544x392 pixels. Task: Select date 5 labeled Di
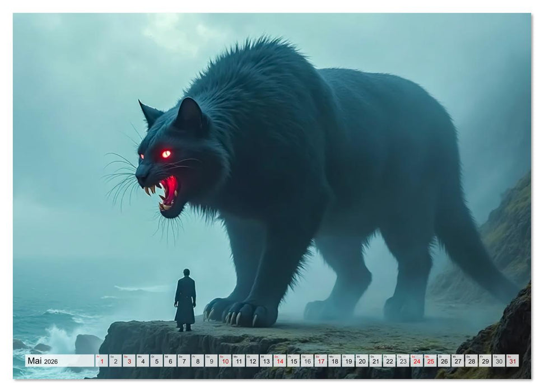157,361
